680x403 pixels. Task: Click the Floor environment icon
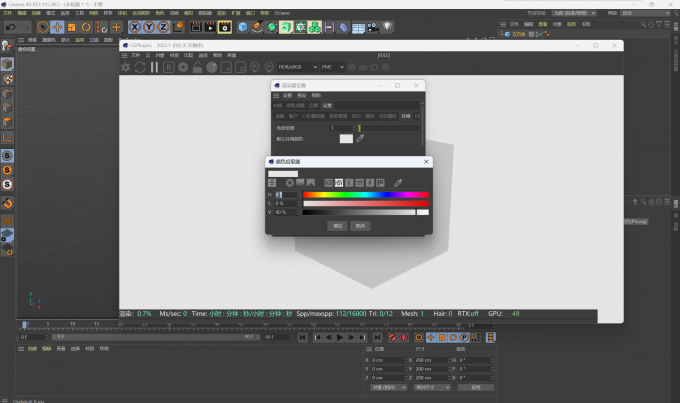(x=358, y=28)
